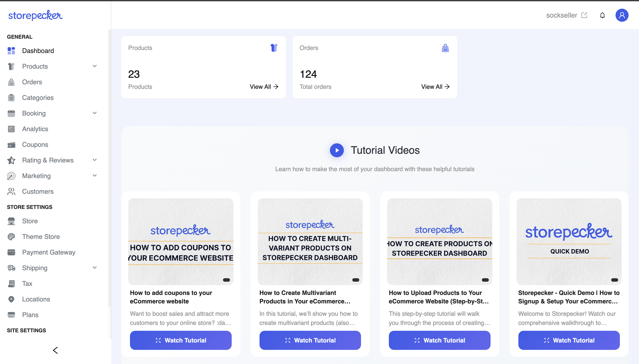The height and width of the screenshot is (364, 639).
Task: Click the sidebar vertical scrollbar
Action: tap(109, 167)
